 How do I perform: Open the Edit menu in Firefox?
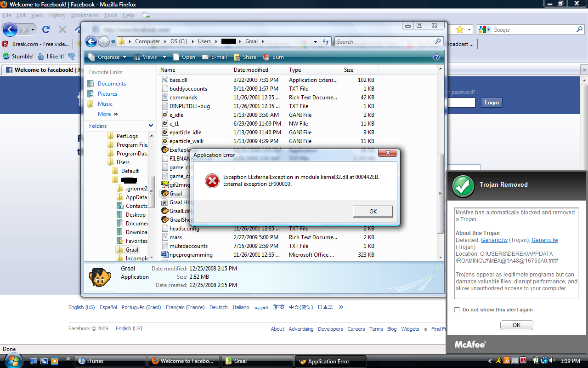21,15
